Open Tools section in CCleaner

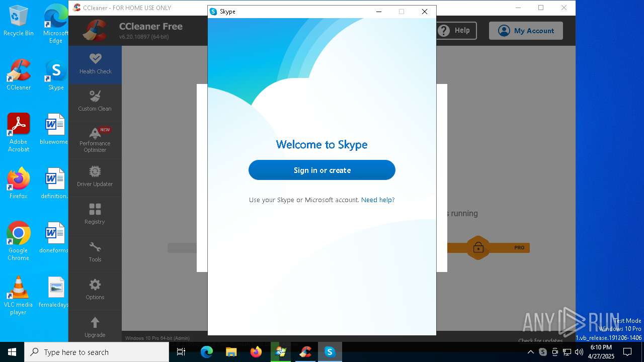click(95, 252)
